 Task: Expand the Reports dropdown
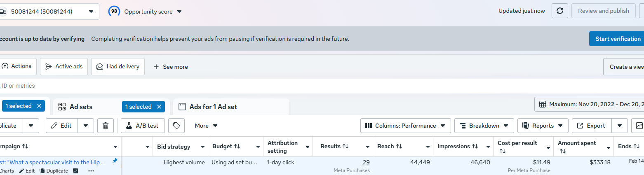pyautogui.click(x=543, y=126)
